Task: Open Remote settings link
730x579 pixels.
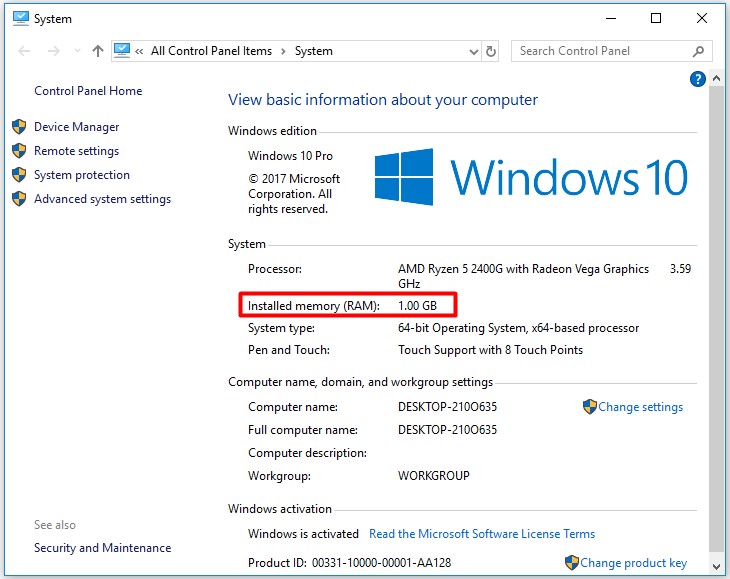Action: coord(76,151)
